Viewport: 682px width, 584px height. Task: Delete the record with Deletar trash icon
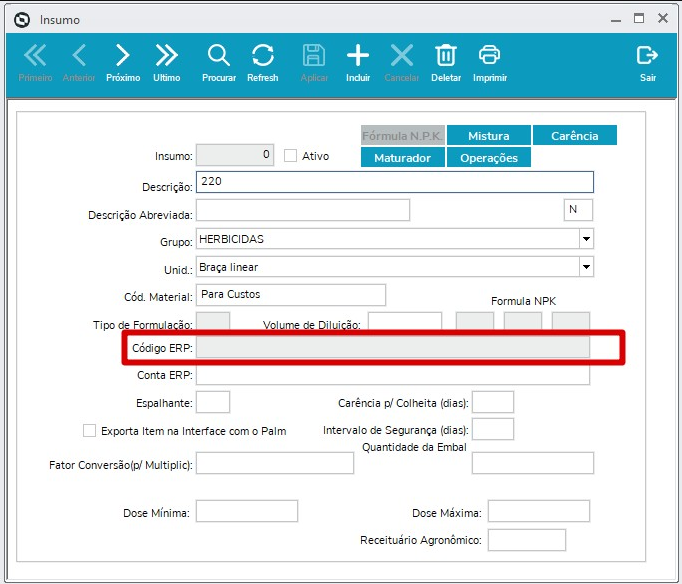[446, 56]
